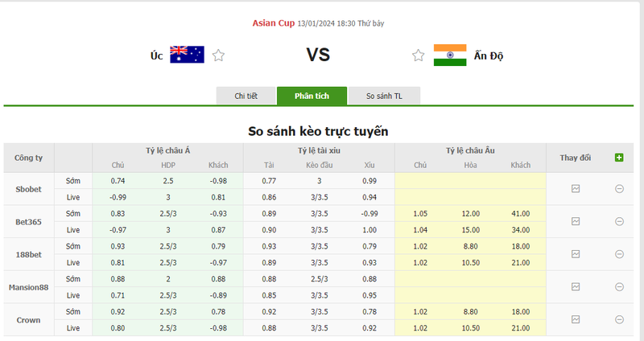
Task: Open the Mansion88 odds change chart icon
Action: coord(576,286)
